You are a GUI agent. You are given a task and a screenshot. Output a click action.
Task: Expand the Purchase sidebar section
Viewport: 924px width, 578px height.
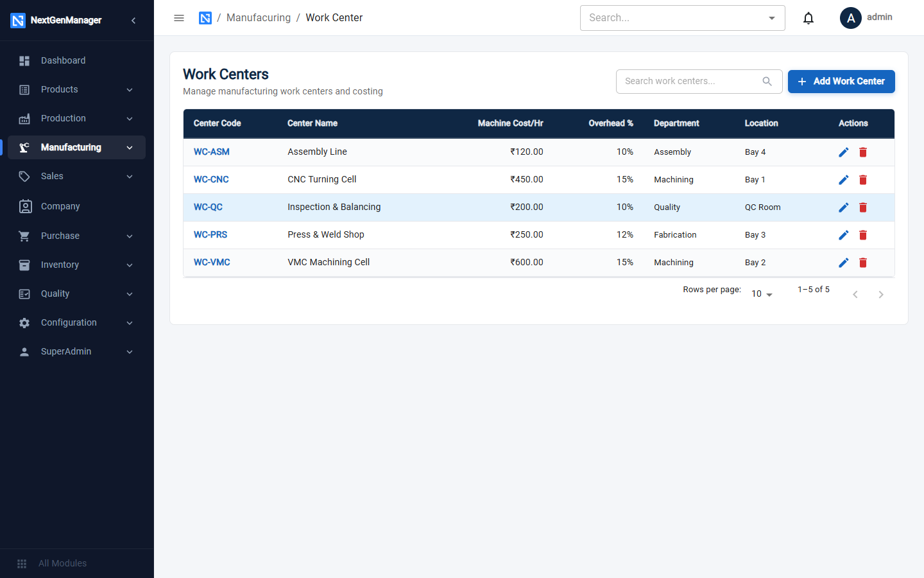[77, 236]
